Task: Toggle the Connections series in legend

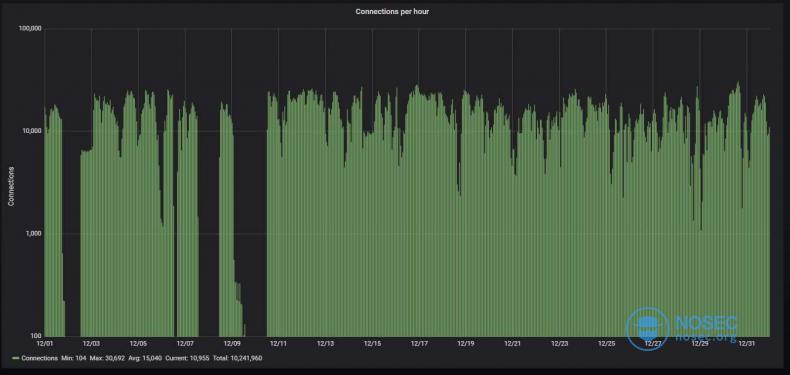Action: tap(39, 358)
